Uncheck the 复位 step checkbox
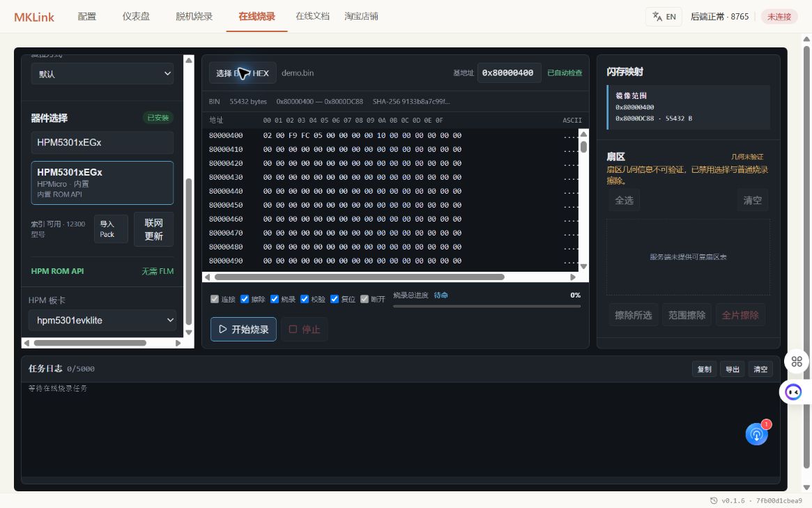The image size is (812, 508). coord(335,299)
